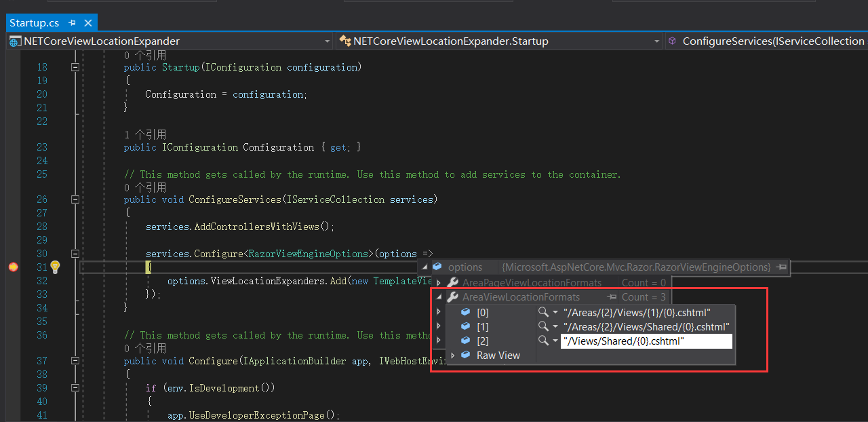Close the Startup.cs tab
The image size is (868, 422).
(89, 23)
